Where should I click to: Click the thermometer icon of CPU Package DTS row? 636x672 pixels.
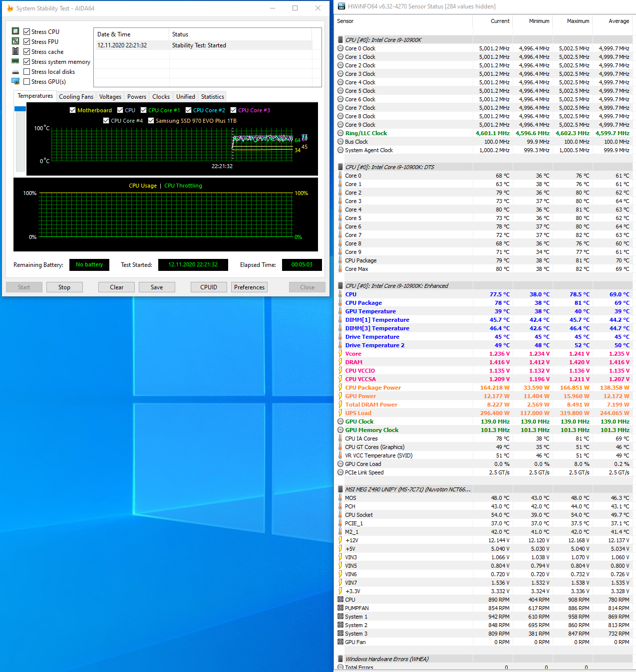click(x=340, y=260)
